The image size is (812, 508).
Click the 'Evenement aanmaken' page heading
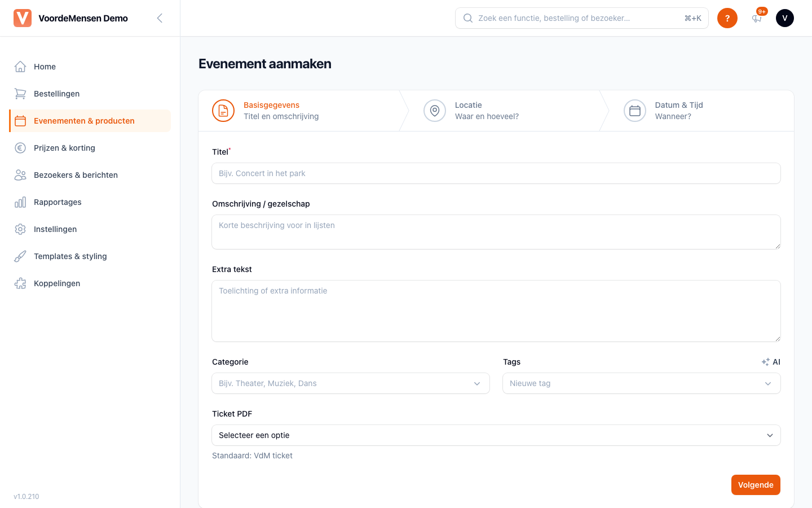coord(265,64)
